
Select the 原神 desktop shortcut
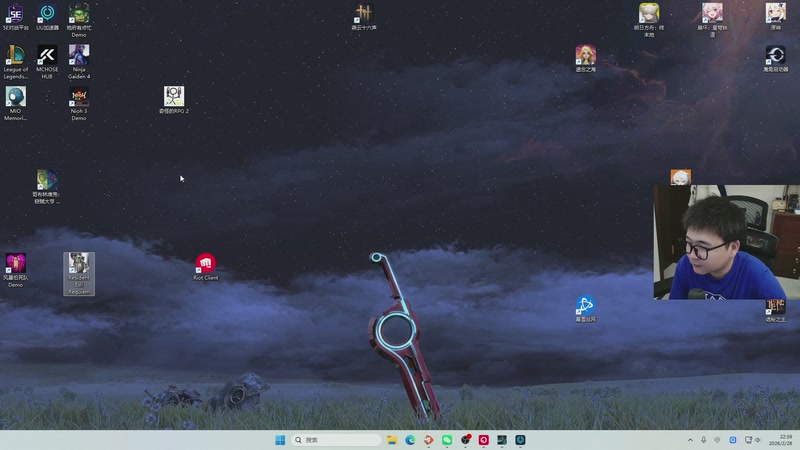click(x=776, y=17)
